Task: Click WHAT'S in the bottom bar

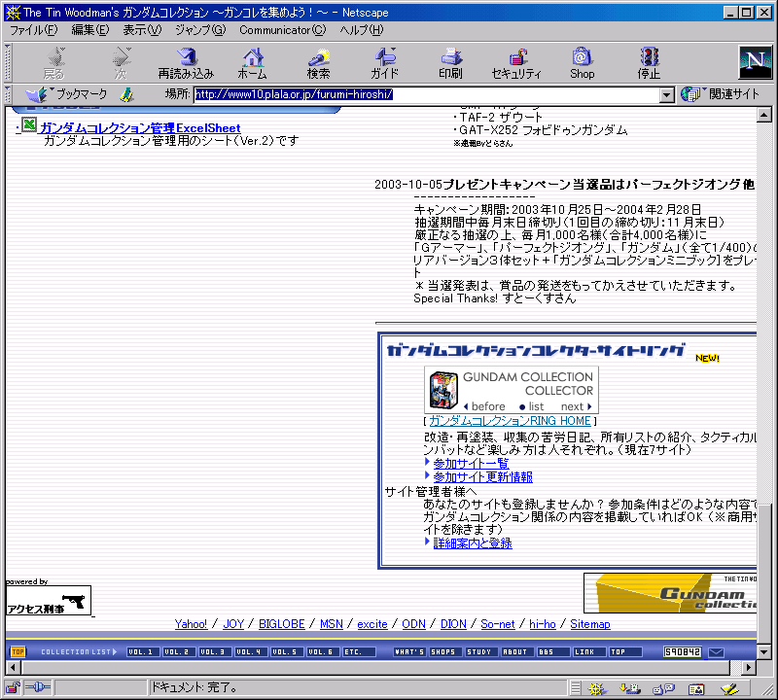Action: tap(409, 652)
